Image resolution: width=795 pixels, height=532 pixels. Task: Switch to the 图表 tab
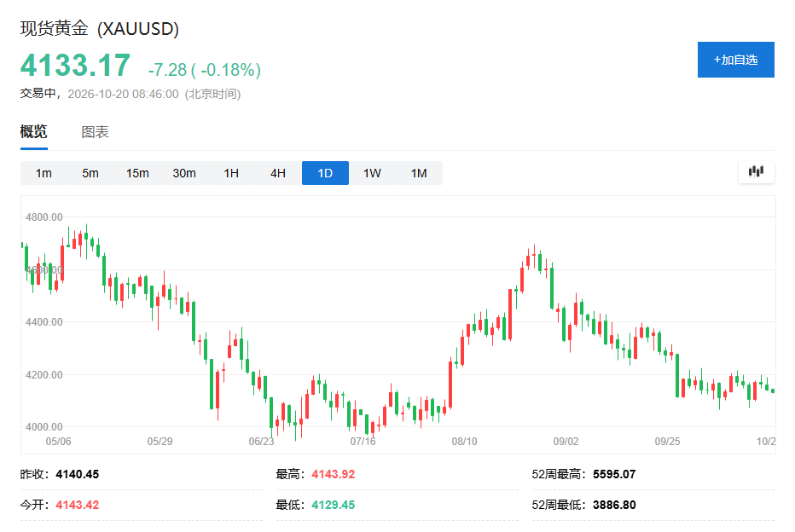click(x=95, y=132)
